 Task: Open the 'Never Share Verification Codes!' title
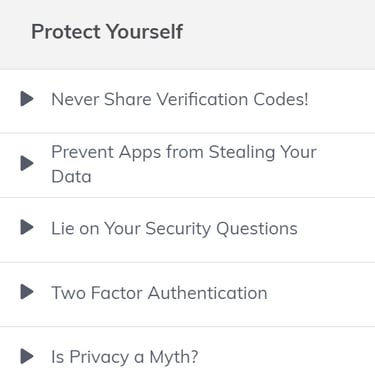pos(180,99)
